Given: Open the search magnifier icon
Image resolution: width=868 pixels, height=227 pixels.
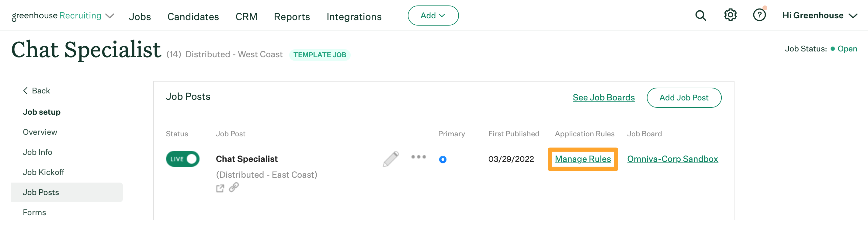Looking at the screenshot, I should click(x=700, y=16).
